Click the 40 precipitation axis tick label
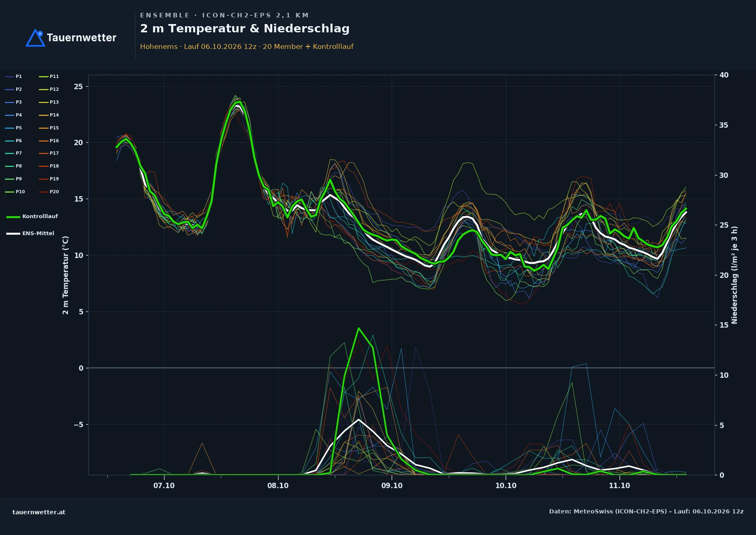The width and height of the screenshot is (756, 535). pyautogui.click(x=724, y=75)
